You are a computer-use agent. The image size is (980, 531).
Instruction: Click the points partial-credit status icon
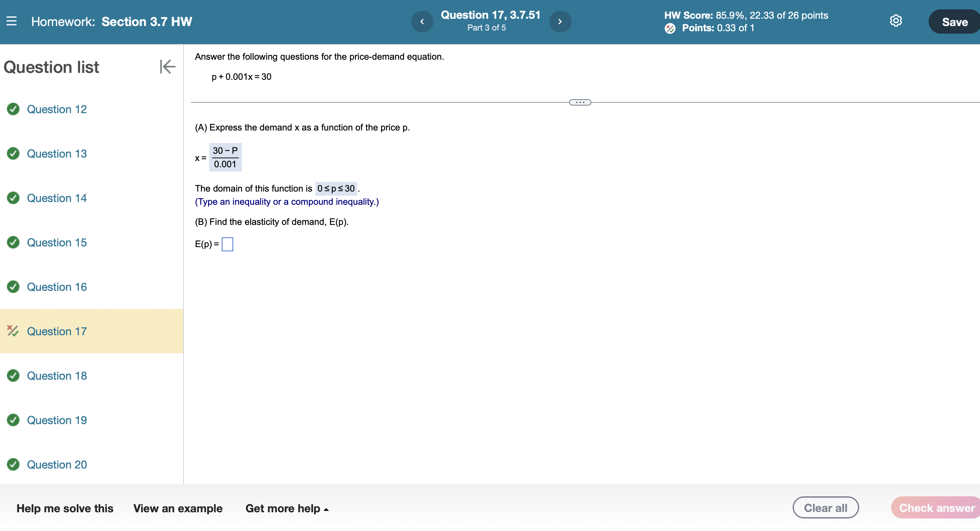click(x=670, y=28)
